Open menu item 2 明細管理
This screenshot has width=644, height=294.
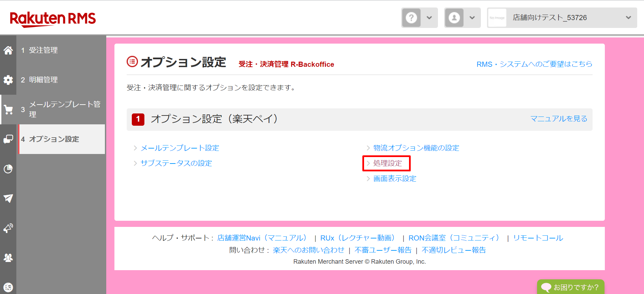(x=61, y=80)
